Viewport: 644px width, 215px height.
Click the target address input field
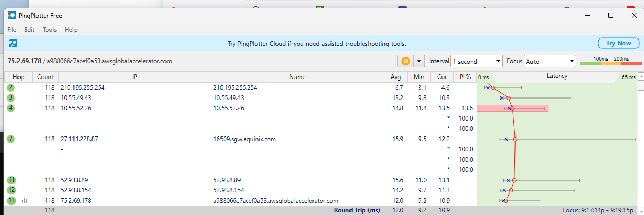199,61
